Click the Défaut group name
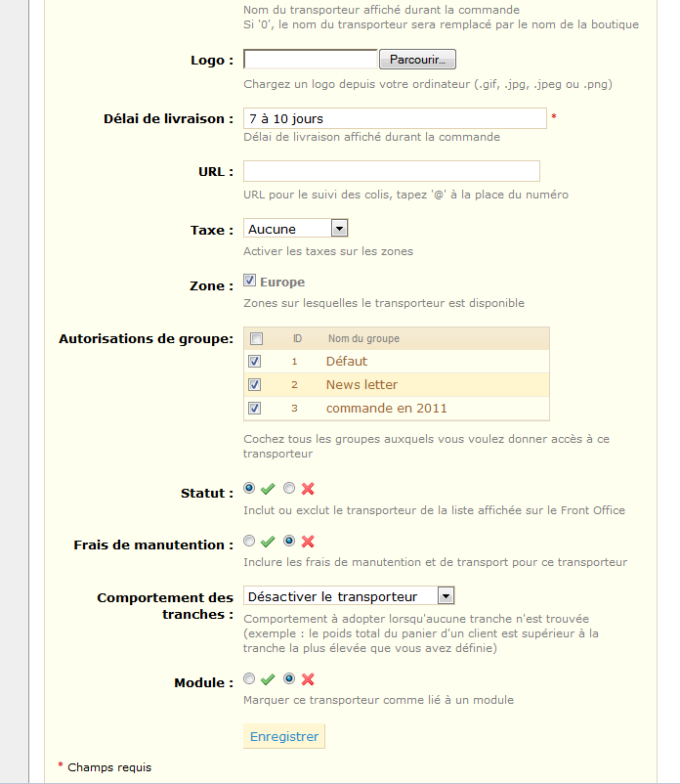Screen dimensions: 680x784 click(347, 361)
